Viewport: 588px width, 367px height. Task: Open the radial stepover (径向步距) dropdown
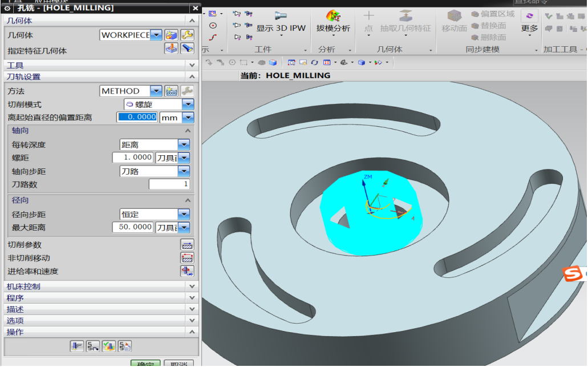[184, 214]
